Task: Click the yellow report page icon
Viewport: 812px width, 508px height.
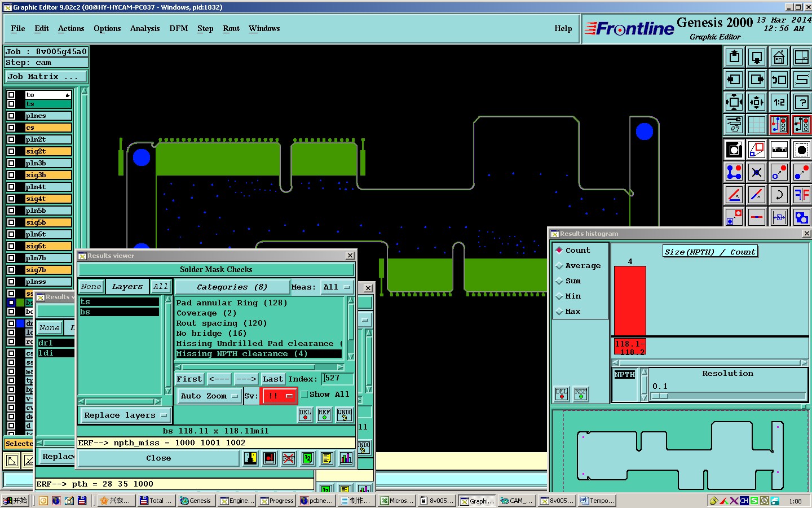Action: [326, 458]
